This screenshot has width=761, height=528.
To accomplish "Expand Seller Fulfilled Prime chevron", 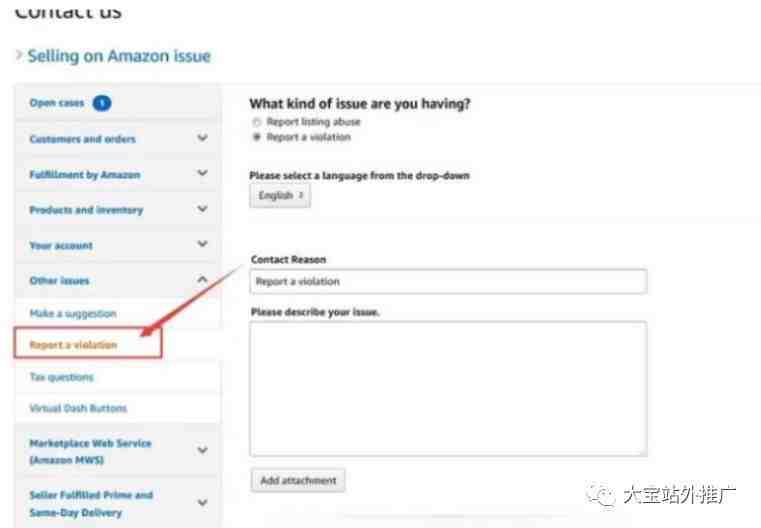I will tap(202, 503).
